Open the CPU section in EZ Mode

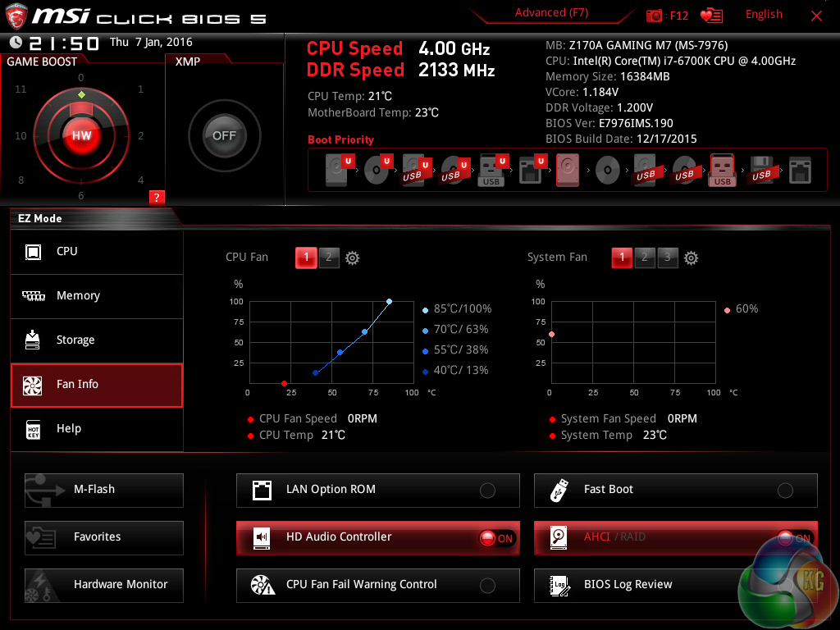[97, 251]
